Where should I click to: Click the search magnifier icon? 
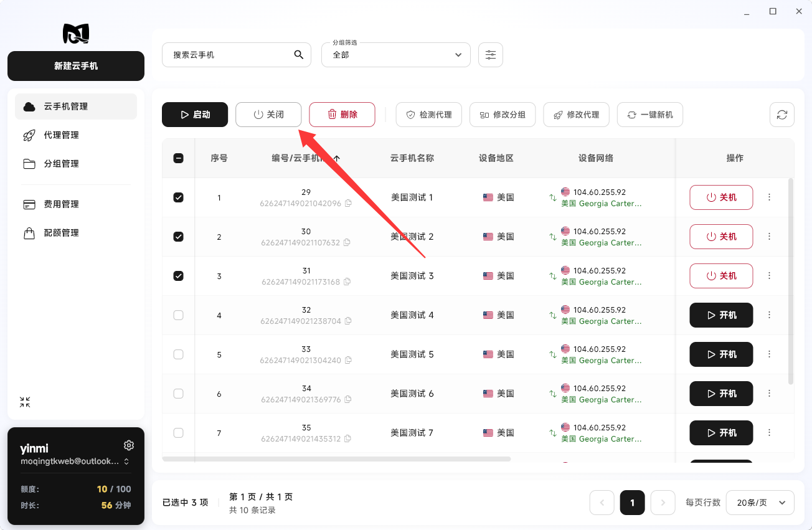[x=299, y=55]
